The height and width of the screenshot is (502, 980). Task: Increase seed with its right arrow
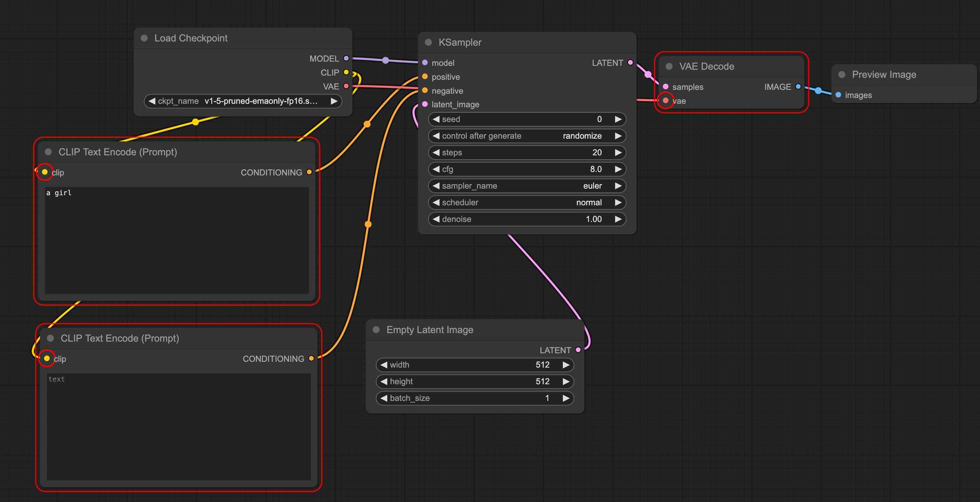tap(618, 119)
